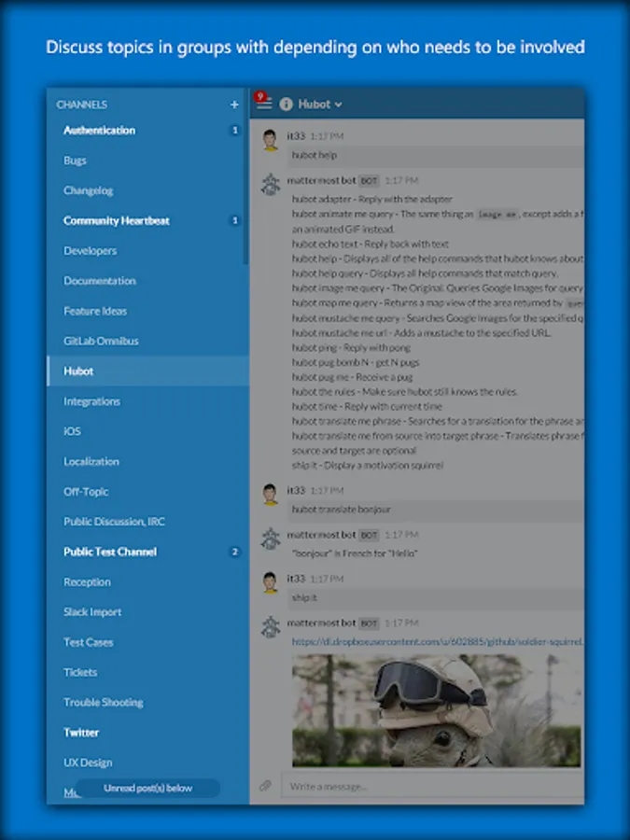The height and width of the screenshot is (840, 630).
Task: Open the Community Heartbeat channel
Action: tap(147, 220)
